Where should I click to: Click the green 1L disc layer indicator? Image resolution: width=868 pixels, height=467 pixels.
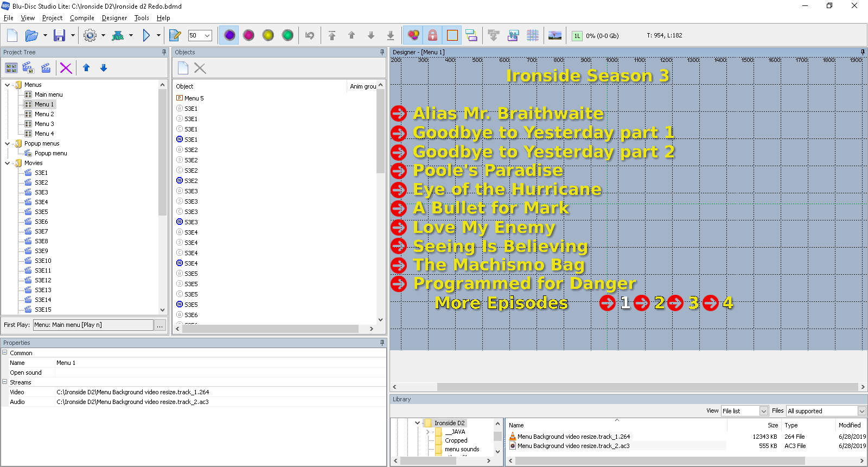click(577, 36)
